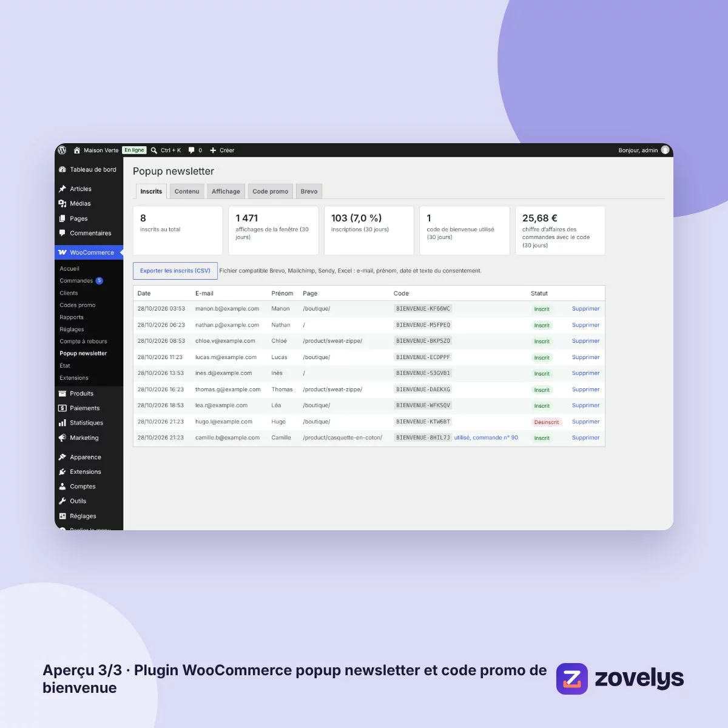Viewport: 728px width, 728px height.
Task: Click the plus icon beside Créer
Action: click(213, 150)
